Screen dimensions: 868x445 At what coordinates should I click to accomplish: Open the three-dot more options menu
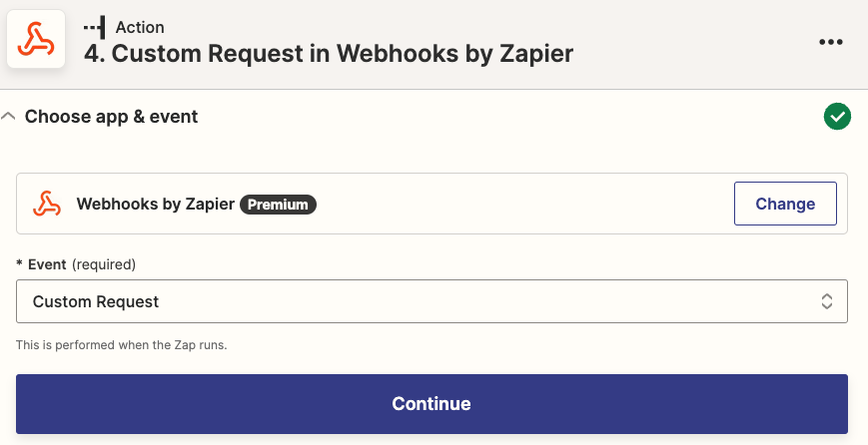coord(831,42)
